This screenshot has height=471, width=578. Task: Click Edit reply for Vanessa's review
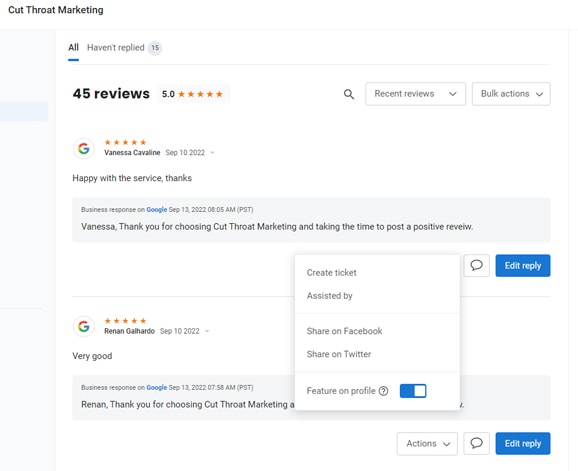(x=523, y=265)
